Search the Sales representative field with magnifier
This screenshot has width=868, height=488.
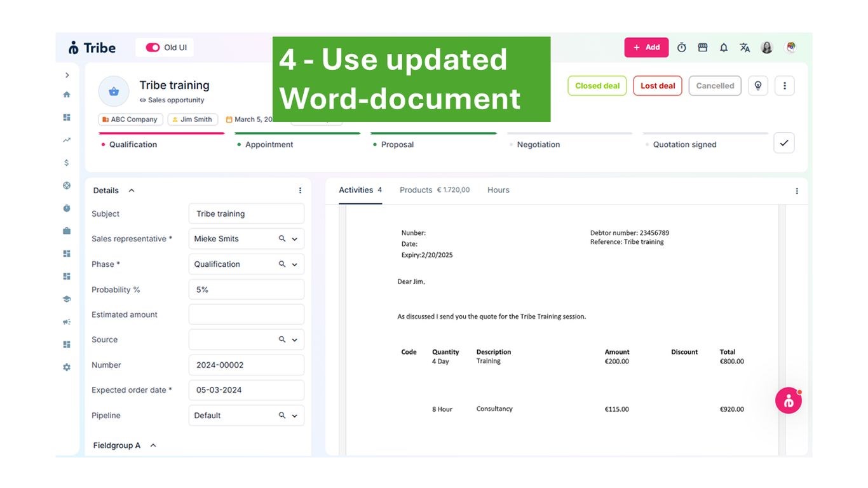(282, 239)
